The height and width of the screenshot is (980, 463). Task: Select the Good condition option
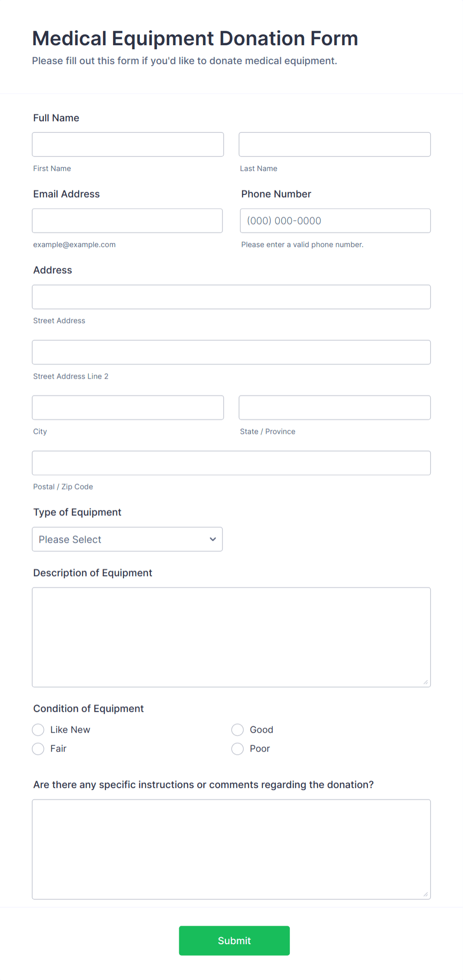237,729
